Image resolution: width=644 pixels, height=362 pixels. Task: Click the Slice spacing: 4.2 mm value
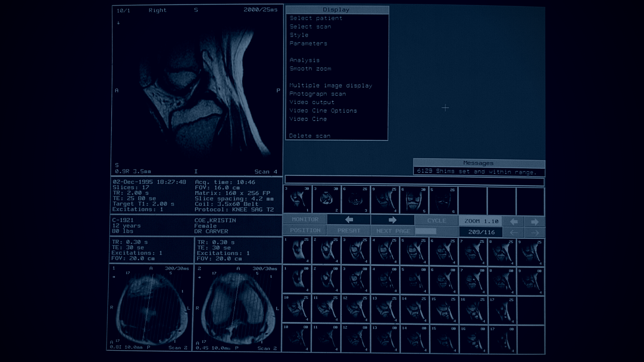[x=234, y=199]
